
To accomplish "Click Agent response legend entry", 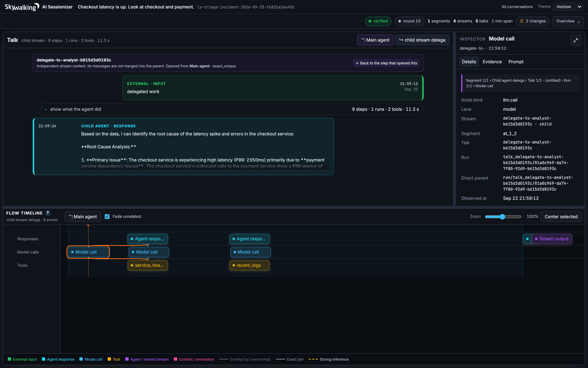I will (58, 359).
